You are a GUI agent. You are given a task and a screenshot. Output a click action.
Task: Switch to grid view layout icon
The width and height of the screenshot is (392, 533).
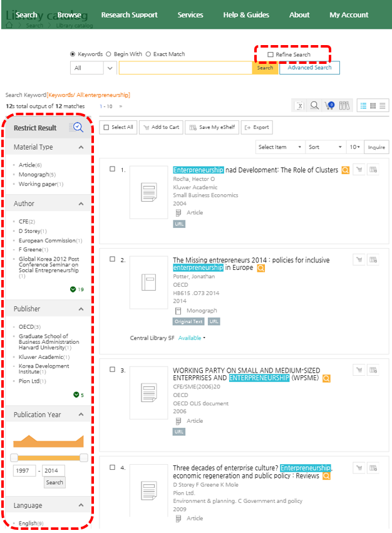pyautogui.click(x=372, y=105)
